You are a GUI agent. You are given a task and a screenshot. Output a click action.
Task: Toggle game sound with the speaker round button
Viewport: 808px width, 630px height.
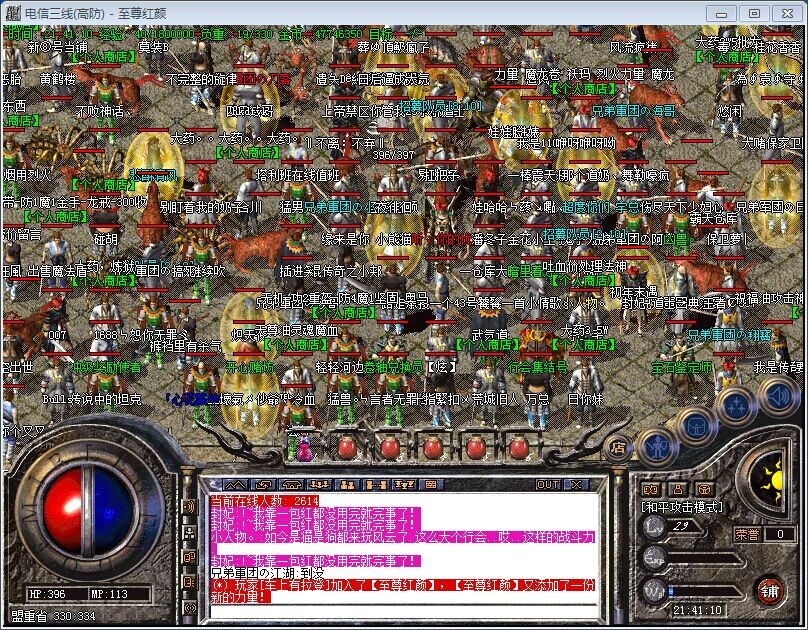(x=779, y=397)
